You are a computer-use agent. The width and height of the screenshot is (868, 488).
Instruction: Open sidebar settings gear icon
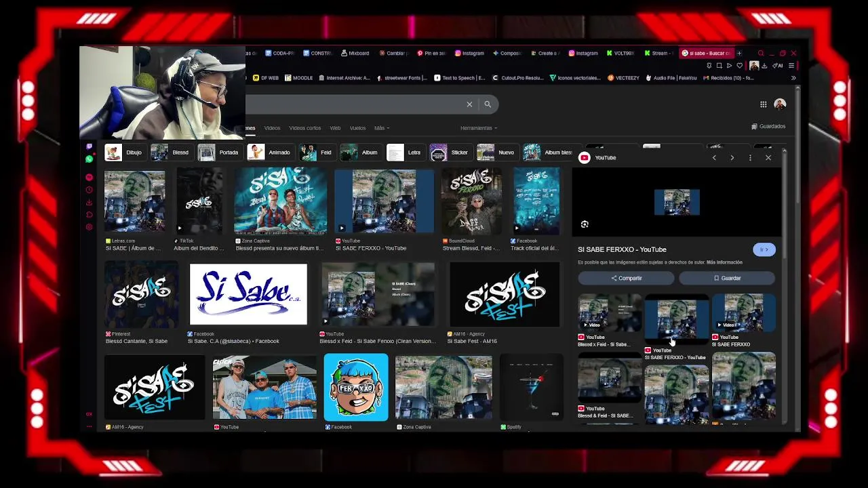point(89,227)
